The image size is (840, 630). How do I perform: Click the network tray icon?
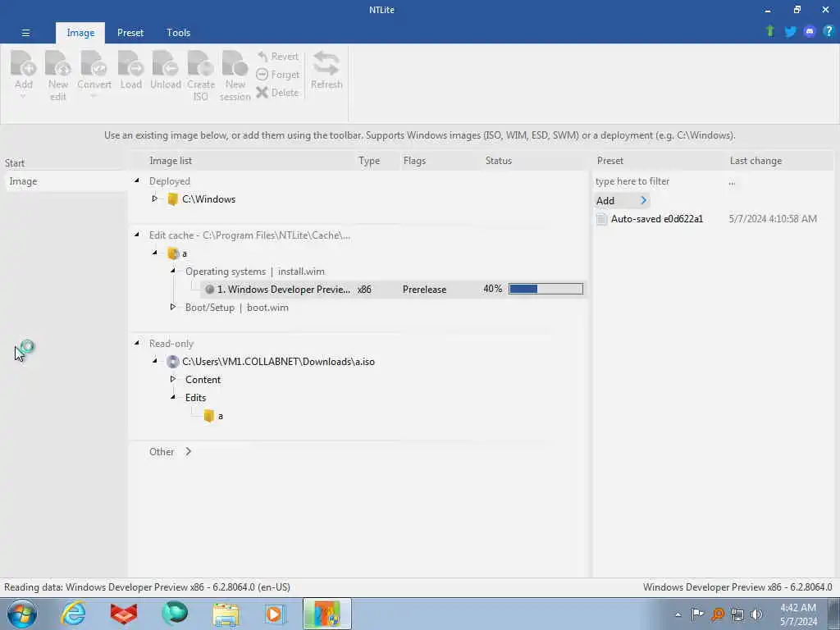737,614
